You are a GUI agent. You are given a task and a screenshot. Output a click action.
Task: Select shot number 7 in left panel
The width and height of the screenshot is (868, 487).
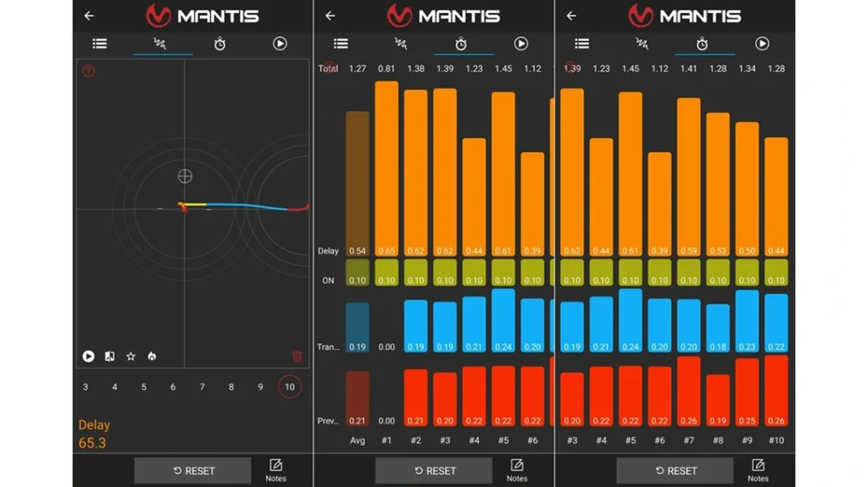pyautogui.click(x=202, y=387)
